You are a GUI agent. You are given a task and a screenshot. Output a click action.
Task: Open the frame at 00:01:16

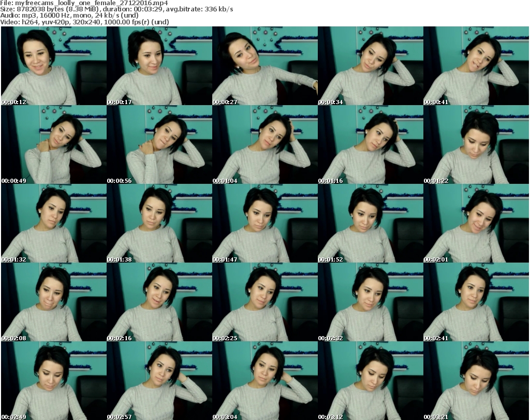coord(371,144)
